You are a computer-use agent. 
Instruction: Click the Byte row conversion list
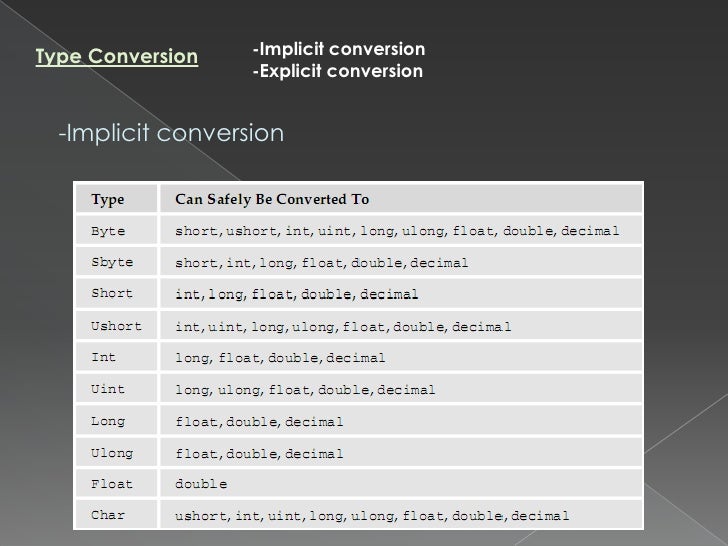[x=401, y=231]
